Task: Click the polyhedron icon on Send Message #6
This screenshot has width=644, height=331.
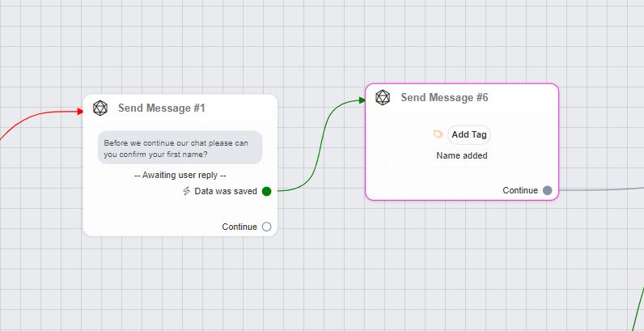Action: pyautogui.click(x=383, y=98)
